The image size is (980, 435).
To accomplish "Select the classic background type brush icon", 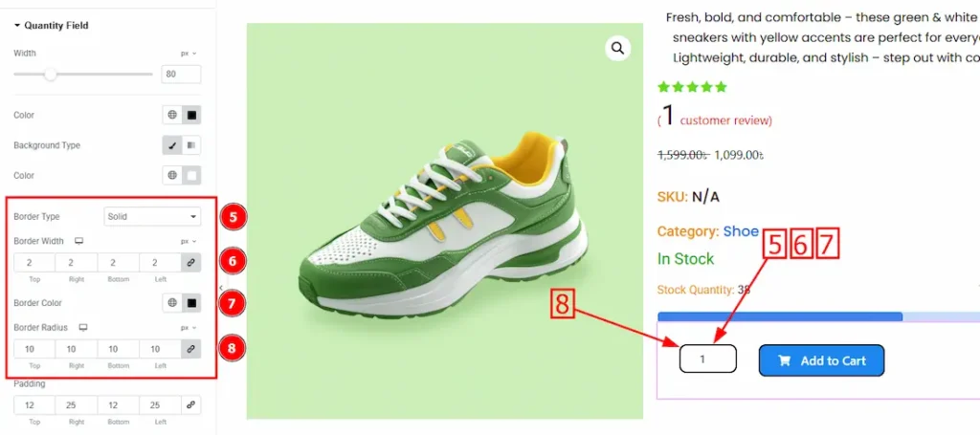I will (x=172, y=145).
